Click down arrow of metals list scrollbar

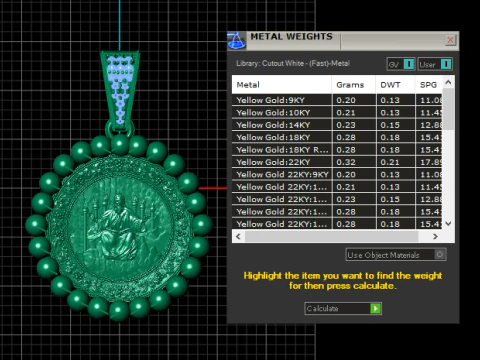(449, 224)
